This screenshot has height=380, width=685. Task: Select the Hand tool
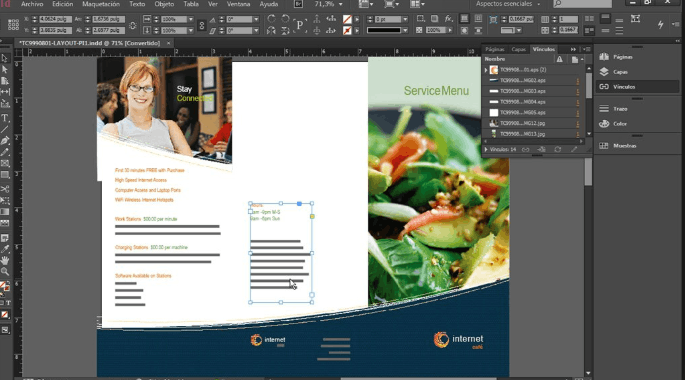coord(5,260)
